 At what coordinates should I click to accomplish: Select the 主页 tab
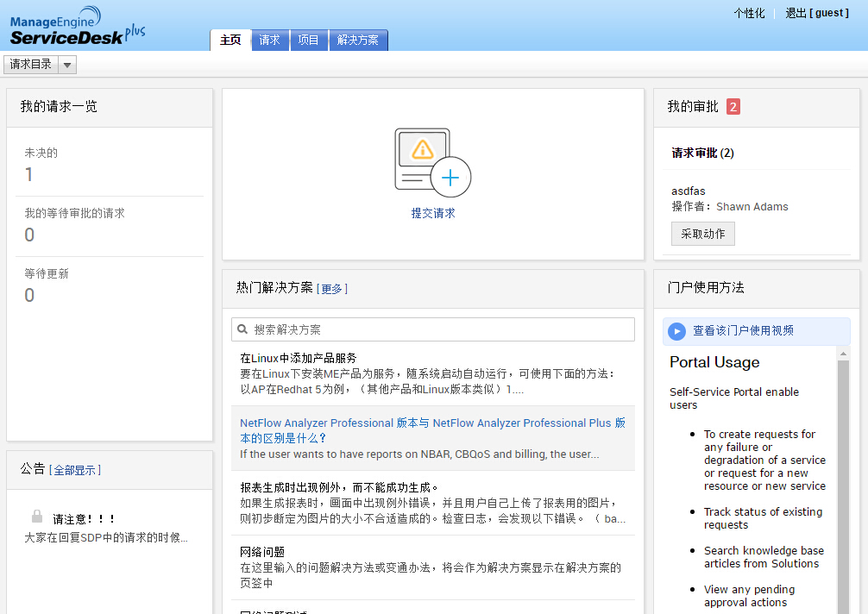230,41
